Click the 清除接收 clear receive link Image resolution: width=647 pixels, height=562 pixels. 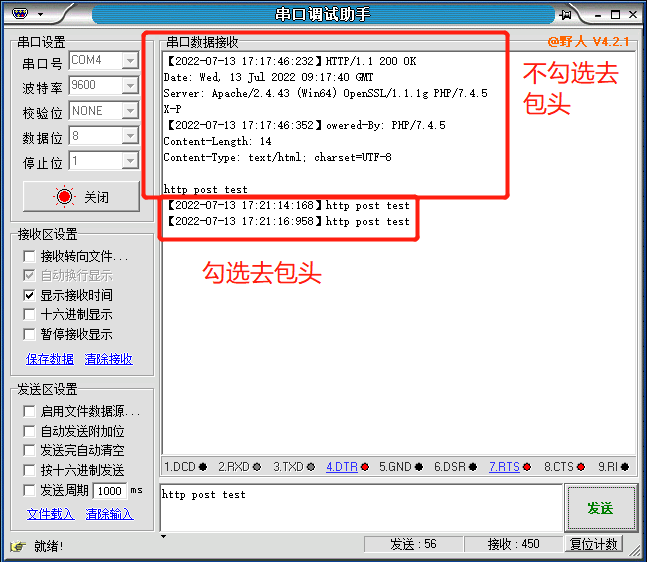108,359
